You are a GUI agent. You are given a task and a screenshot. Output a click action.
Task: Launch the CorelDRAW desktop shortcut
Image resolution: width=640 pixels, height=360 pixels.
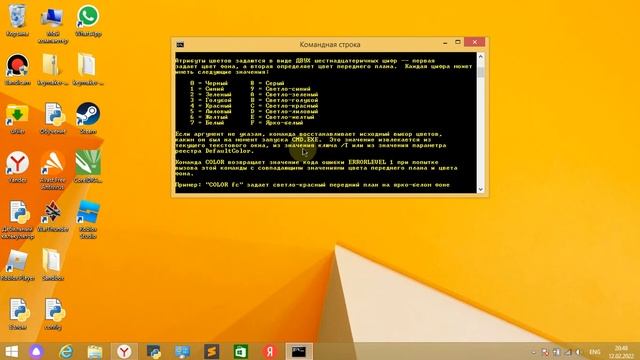pos(88,167)
